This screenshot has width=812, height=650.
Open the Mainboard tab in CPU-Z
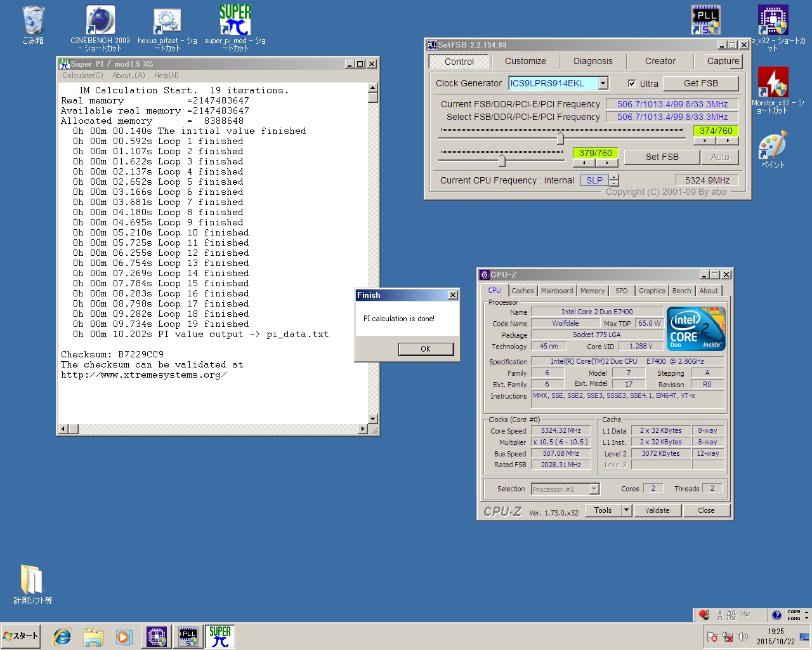tap(557, 291)
